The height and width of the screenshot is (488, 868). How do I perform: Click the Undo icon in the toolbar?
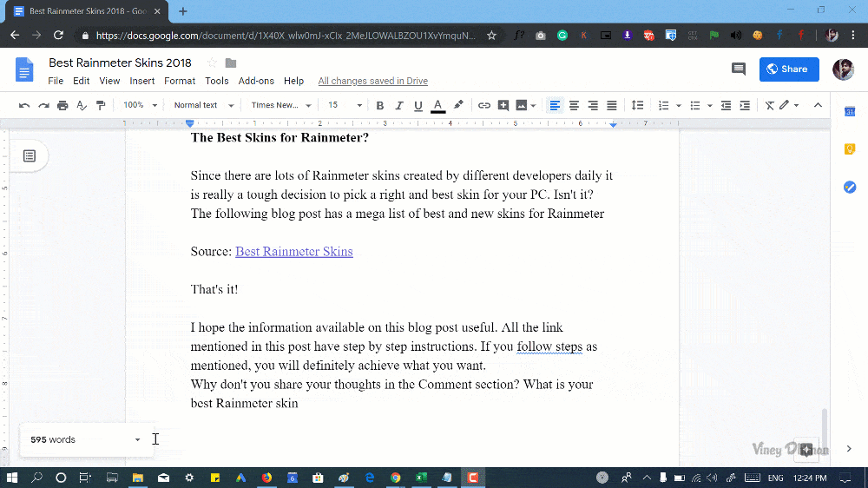(x=23, y=105)
